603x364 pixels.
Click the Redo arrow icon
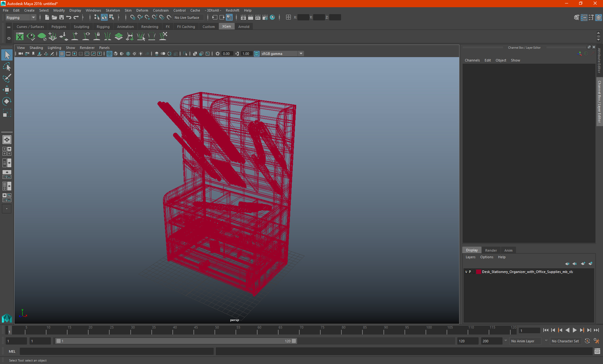tap(76, 18)
